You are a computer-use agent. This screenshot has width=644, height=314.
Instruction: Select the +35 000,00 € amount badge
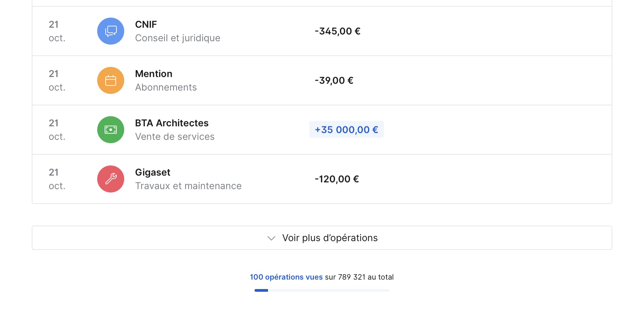point(347,130)
